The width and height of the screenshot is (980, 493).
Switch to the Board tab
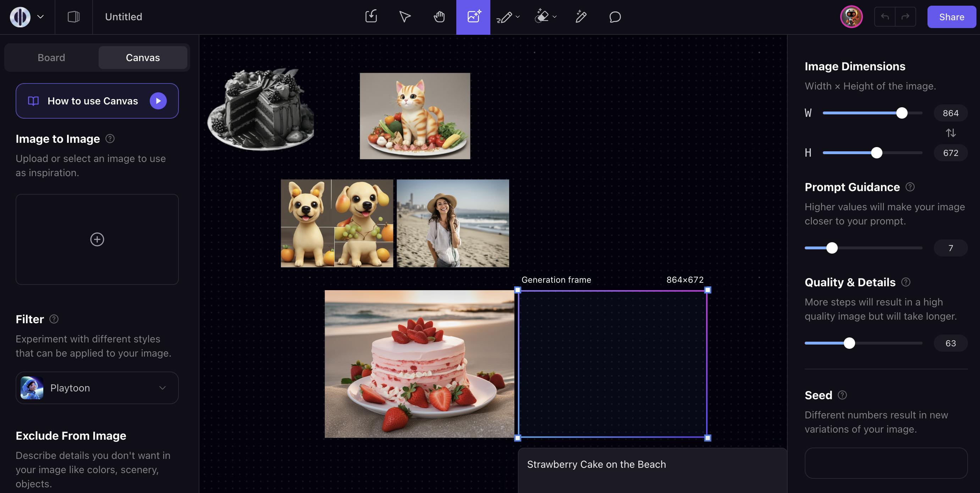pos(51,58)
